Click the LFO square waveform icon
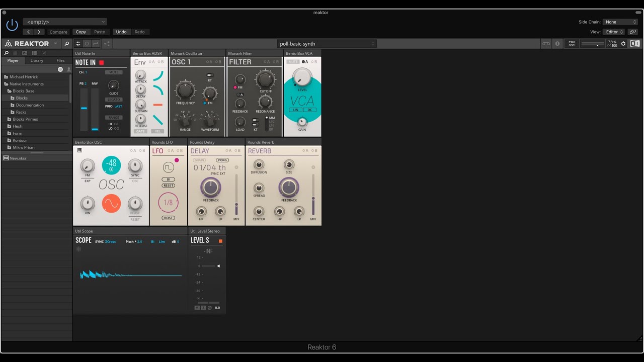This screenshot has height=362, width=644. [168, 168]
